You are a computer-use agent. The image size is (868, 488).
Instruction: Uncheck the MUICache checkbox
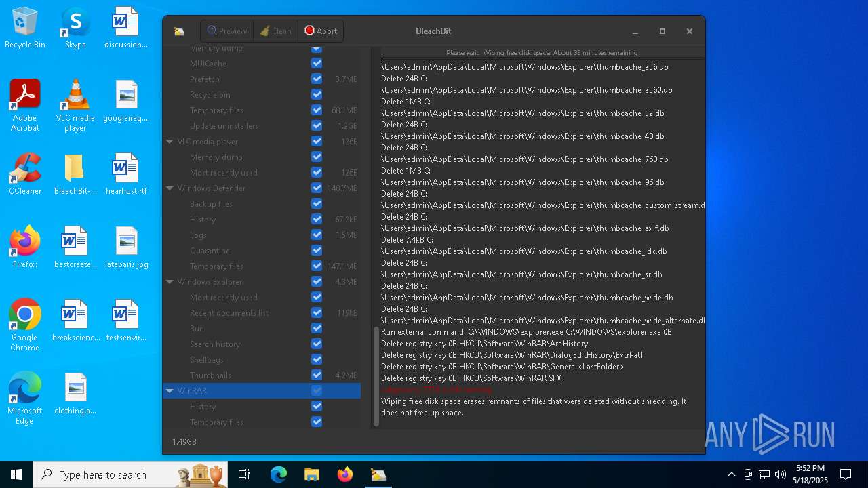click(317, 63)
